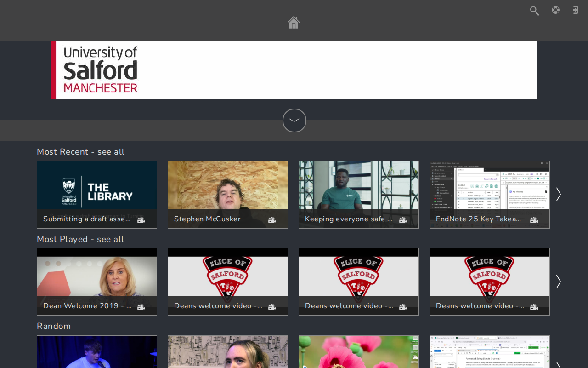This screenshot has width=588, height=368.
Task: Click camera icon on Keeping everyone safe card
Action: (x=403, y=220)
